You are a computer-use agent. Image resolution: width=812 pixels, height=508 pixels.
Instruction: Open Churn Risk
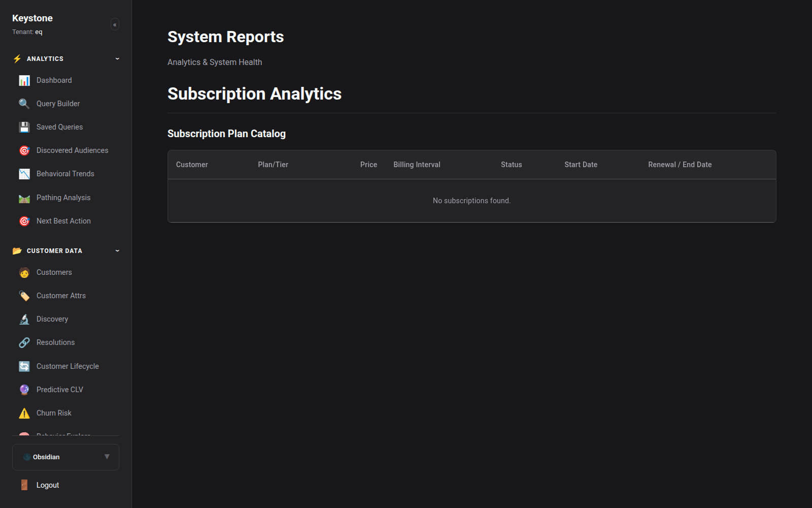point(54,413)
